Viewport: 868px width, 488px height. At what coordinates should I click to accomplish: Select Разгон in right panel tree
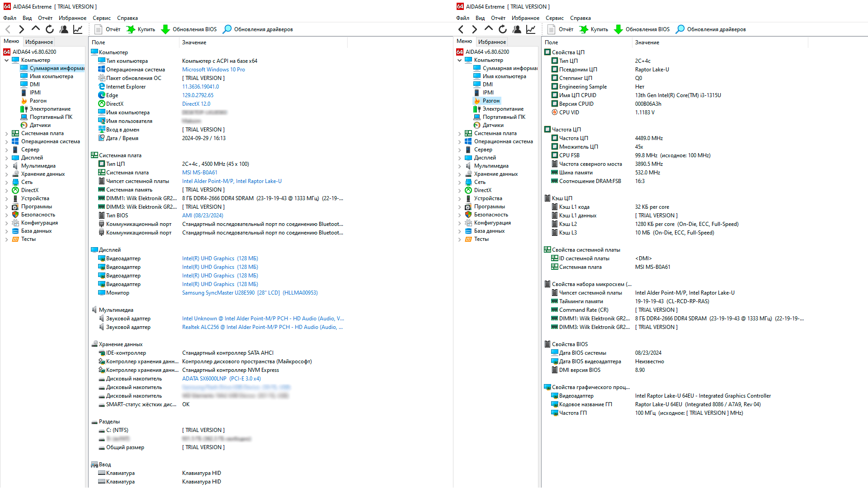(x=490, y=100)
